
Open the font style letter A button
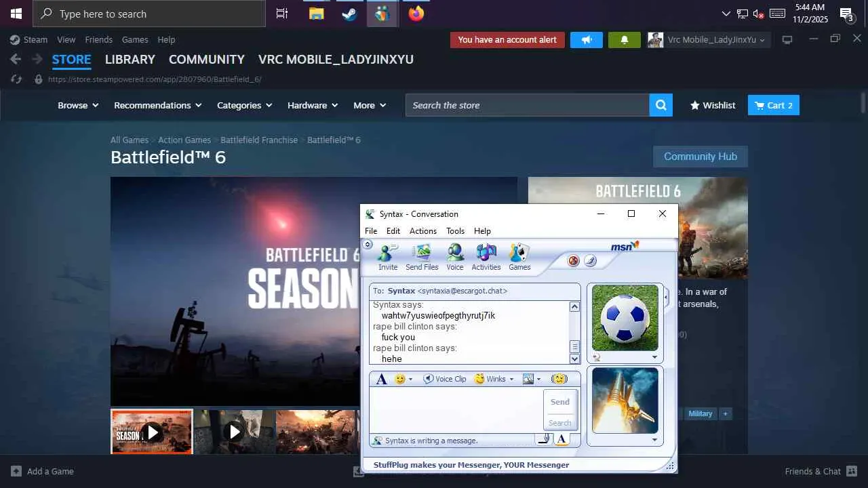click(382, 379)
